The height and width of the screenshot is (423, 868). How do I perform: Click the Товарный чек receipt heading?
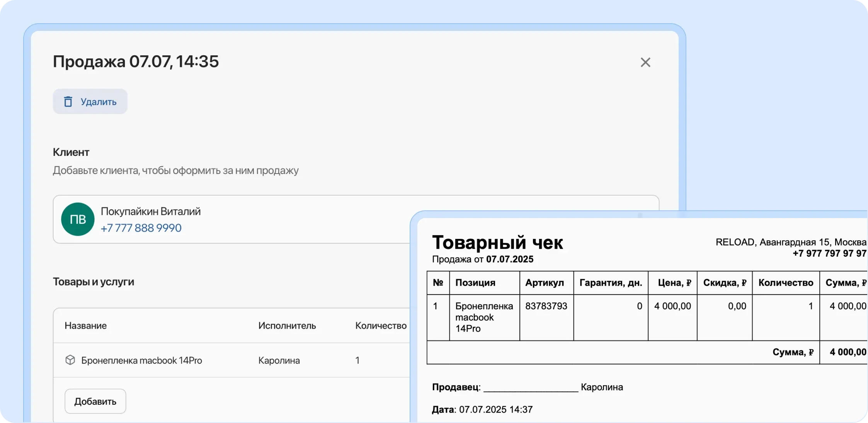(498, 243)
